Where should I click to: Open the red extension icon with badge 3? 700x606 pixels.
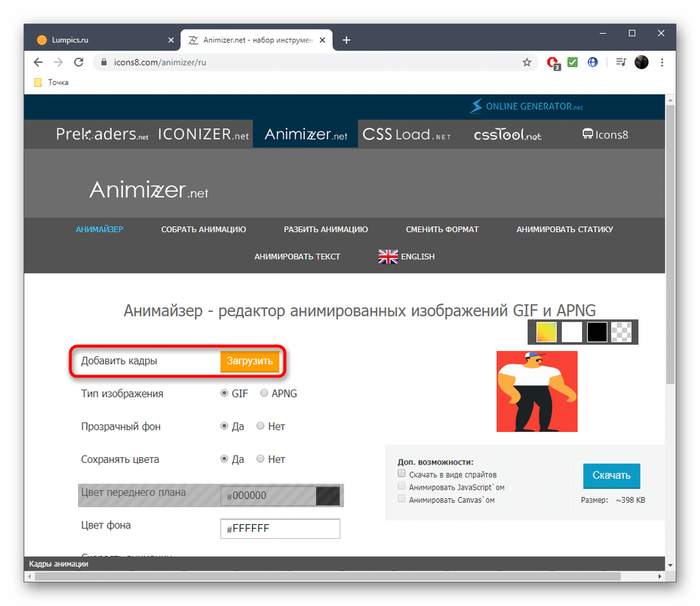point(553,63)
